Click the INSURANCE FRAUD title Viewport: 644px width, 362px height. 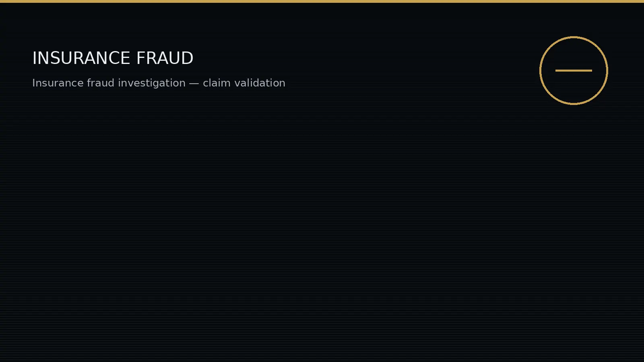(x=113, y=58)
